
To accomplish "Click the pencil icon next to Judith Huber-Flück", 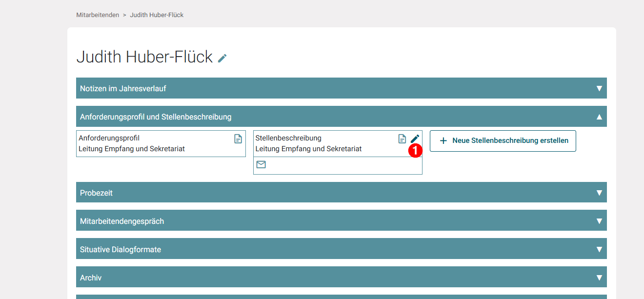I will point(222,58).
